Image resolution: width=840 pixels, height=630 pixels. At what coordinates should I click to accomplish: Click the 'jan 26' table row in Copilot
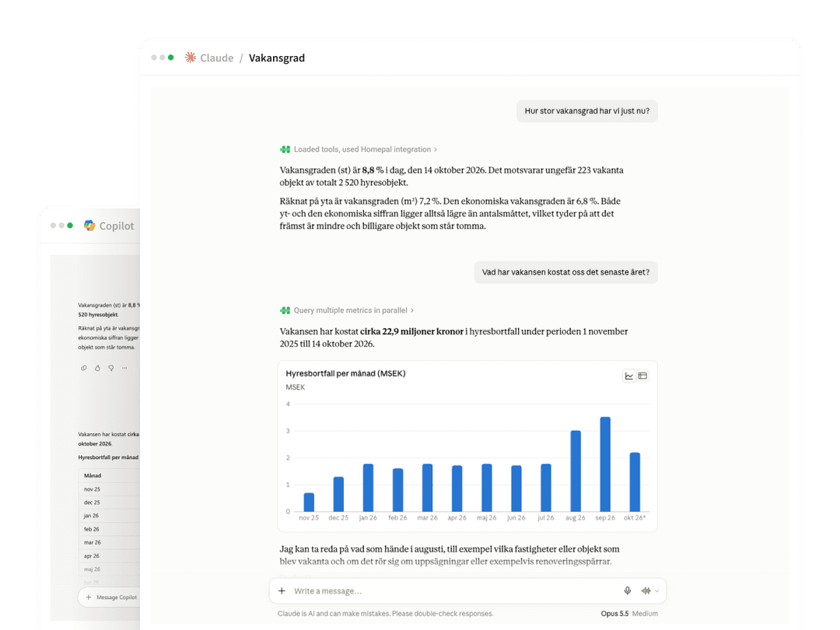point(110,516)
